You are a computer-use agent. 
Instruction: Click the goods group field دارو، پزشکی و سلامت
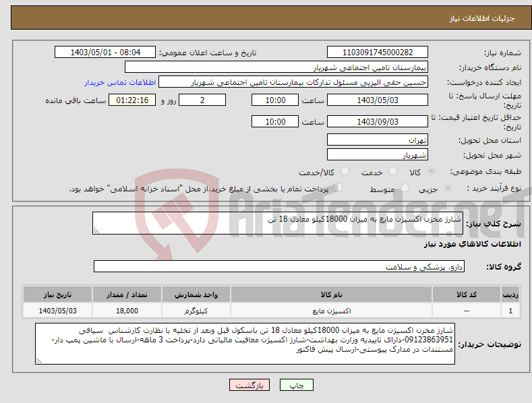click(x=279, y=266)
